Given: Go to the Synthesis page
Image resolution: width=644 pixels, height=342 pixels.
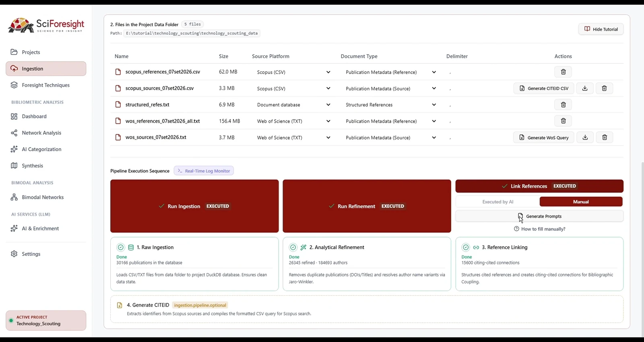Looking at the screenshot, I should [46, 166].
